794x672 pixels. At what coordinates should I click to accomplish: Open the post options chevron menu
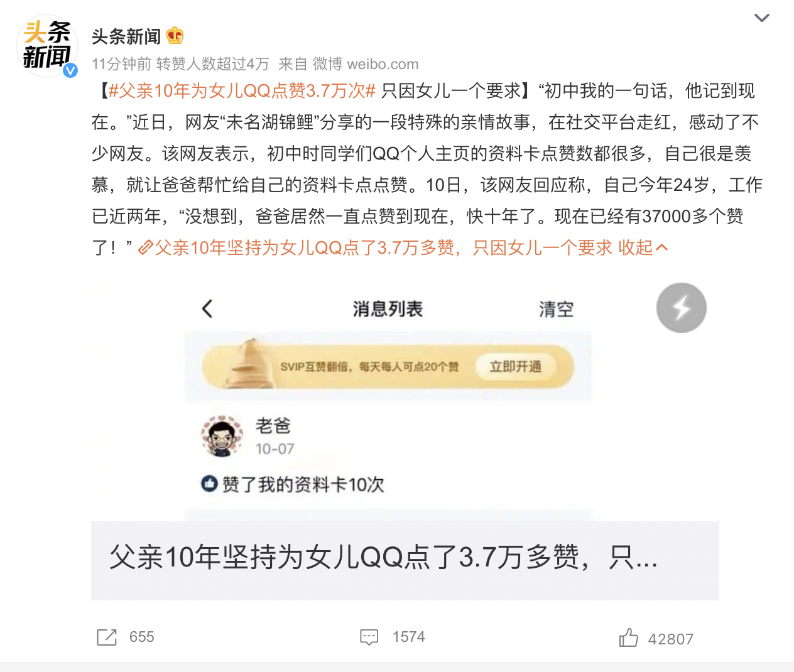click(x=762, y=18)
